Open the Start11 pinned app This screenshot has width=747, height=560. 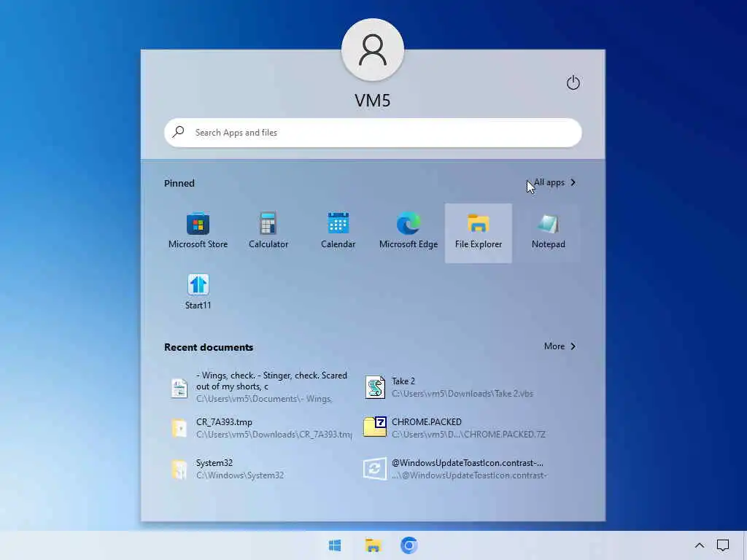(198, 292)
